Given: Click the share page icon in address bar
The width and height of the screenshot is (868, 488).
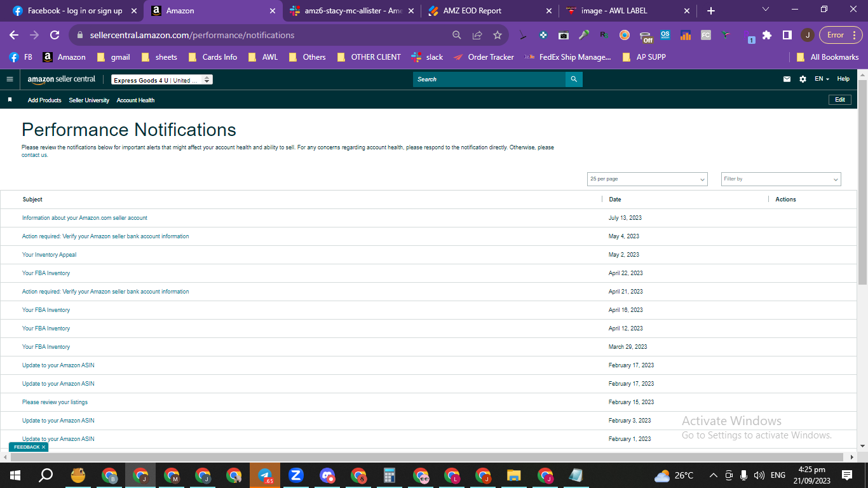Looking at the screenshot, I should 477,35.
